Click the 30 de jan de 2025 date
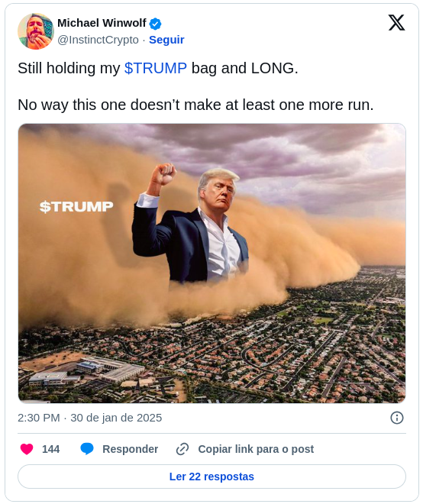The height and width of the screenshot is (504, 423). [116, 418]
